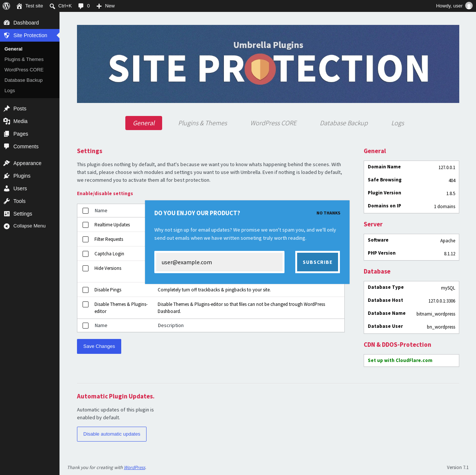Enable the Hide Versions checkbox

[x=86, y=268]
